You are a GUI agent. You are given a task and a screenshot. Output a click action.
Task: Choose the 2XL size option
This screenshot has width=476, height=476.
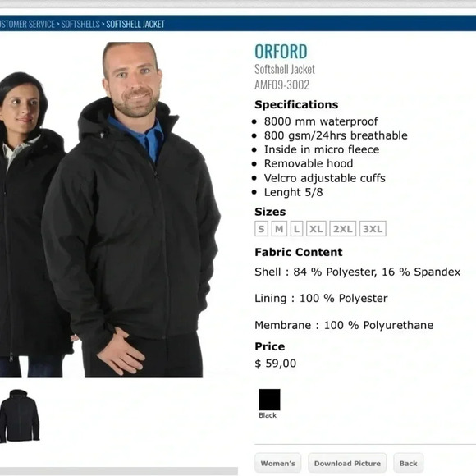pos(343,229)
